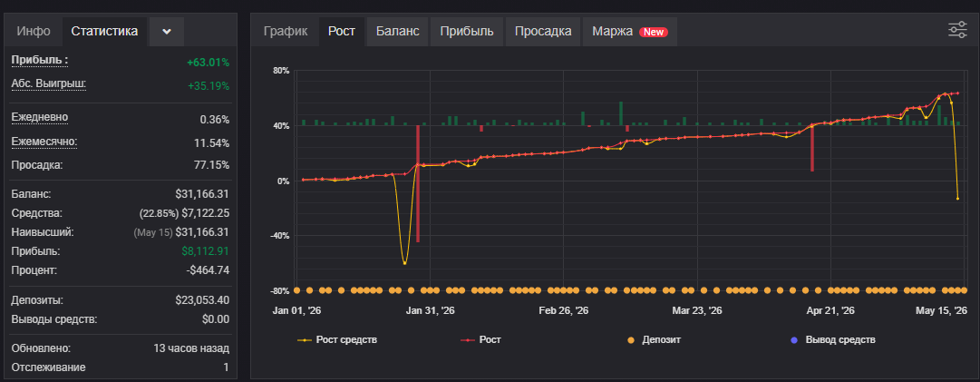Screen dimensions: 980x382
Task: Click the Jan 31, '26 axis label
Action: click(x=431, y=310)
